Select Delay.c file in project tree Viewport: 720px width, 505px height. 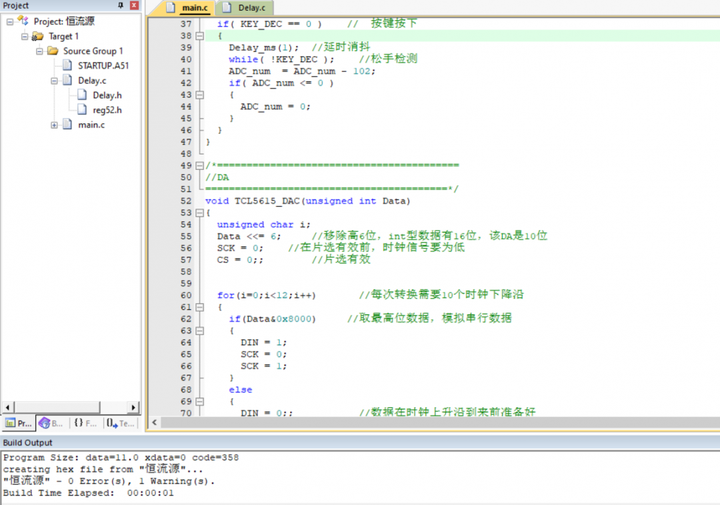click(x=92, y=81)
